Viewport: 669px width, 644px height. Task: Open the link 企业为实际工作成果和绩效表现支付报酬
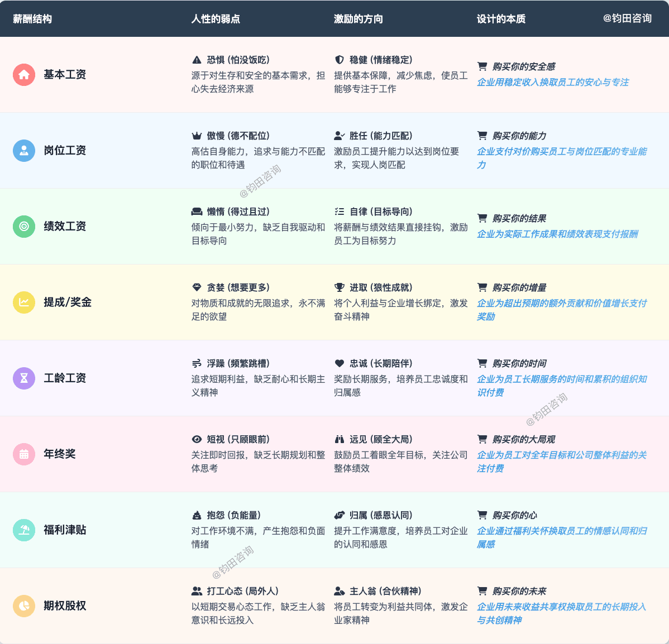tap(557, 234)
